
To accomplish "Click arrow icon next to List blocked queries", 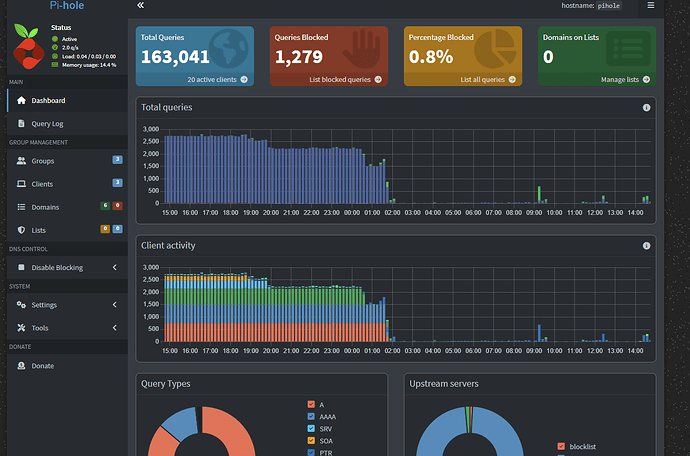I will tap(378, 80).
